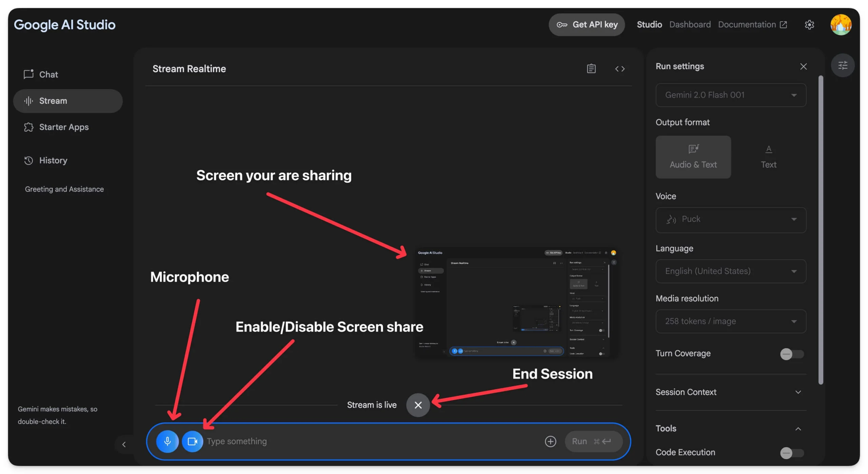Open the Dashboard nav tab
This screenshot has width=868, height=474.
click(690, 24)
